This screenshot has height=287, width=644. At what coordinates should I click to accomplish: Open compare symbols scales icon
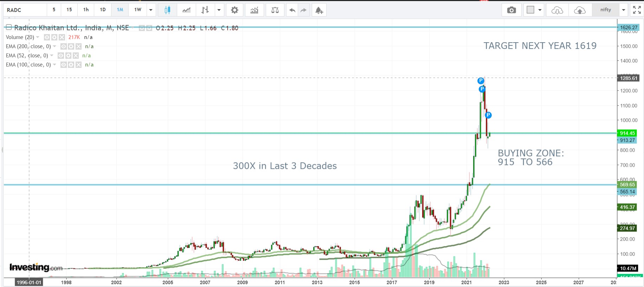[x=275, y=10]
